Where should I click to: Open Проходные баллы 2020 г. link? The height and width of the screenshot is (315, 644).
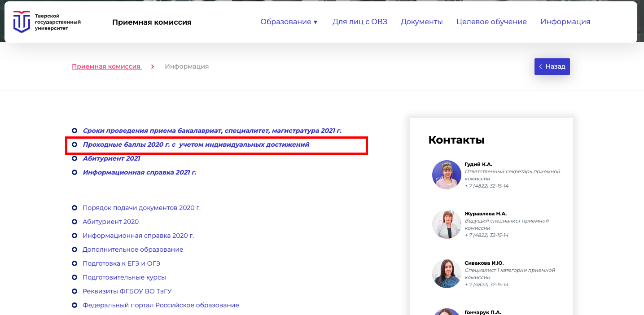coord(196,144)
